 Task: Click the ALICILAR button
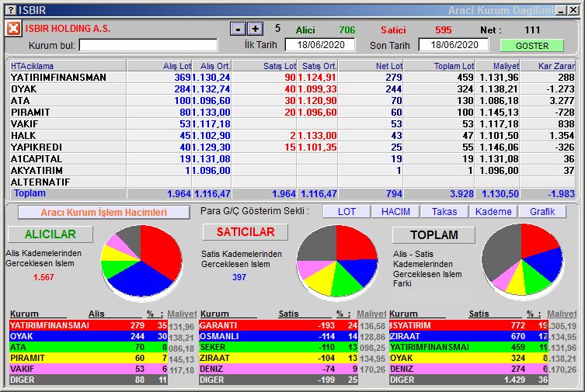pyautogui.click(x=50, y=234)
